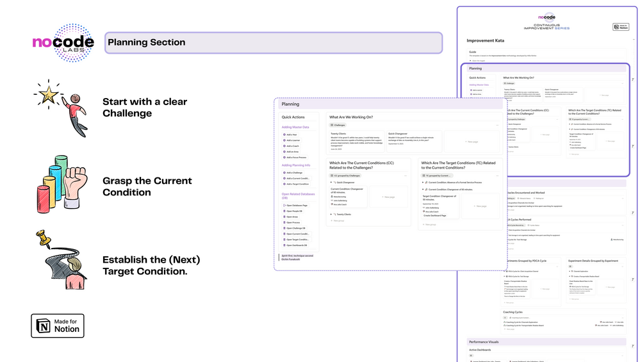Select the Challenges view tab in the enlarged Planning panel
Image resolution: width=644 pixels, height=362 pixels.
coord(338,125)
